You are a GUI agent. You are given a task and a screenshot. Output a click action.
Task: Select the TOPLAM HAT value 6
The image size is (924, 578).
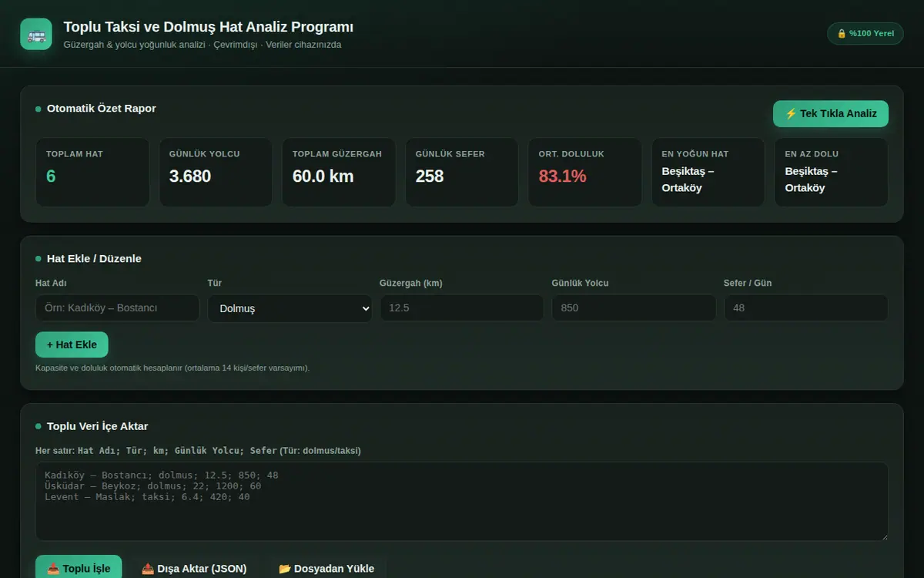click(x=51, y=176)
